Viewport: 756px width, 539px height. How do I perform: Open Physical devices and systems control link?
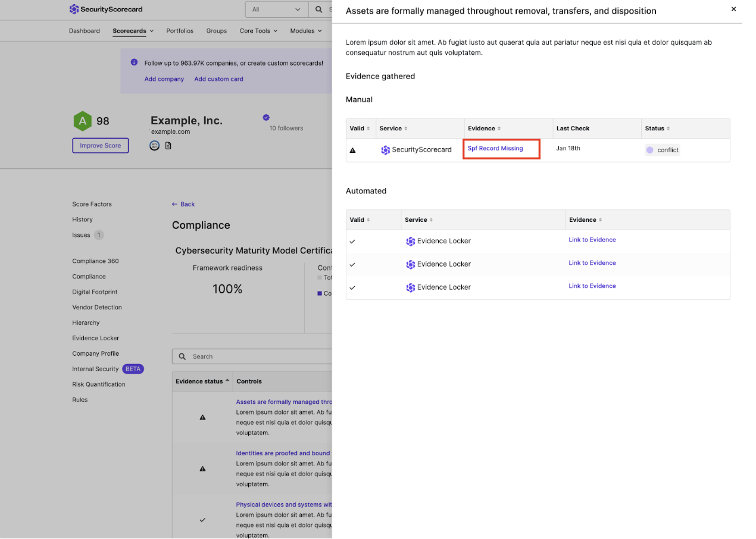[x=284, y=504]
